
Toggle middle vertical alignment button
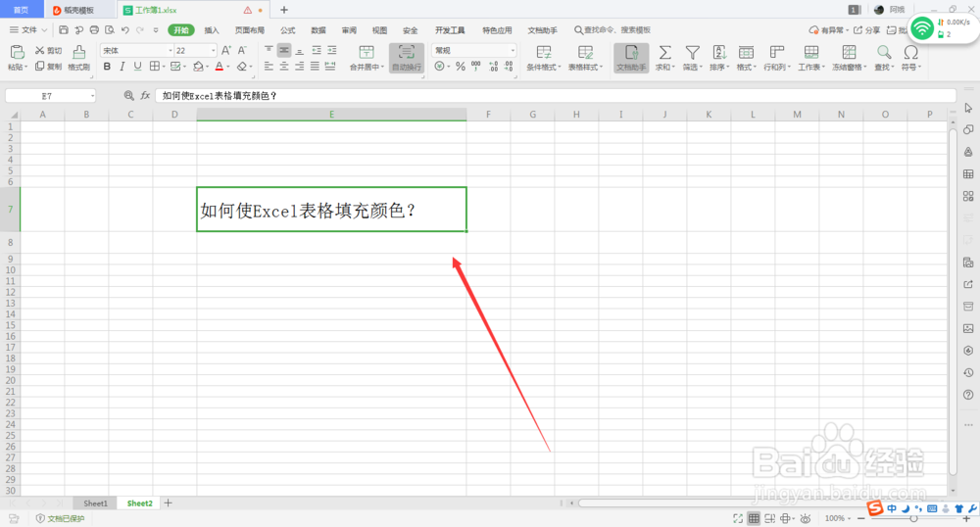pyautogui.click(x=284, y=50)
